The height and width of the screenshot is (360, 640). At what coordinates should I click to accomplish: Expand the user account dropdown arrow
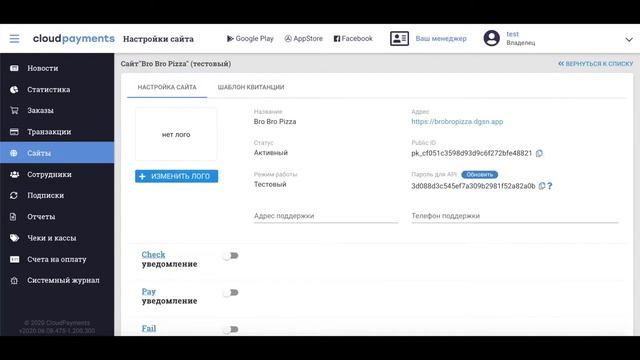click(629, 40)
